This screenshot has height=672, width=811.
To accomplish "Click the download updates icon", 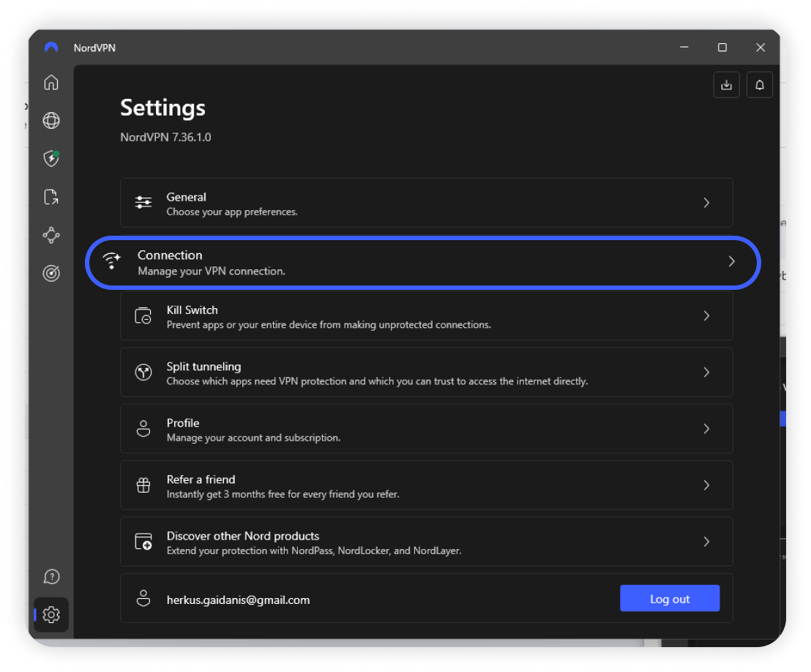I will tap(726, 85).
